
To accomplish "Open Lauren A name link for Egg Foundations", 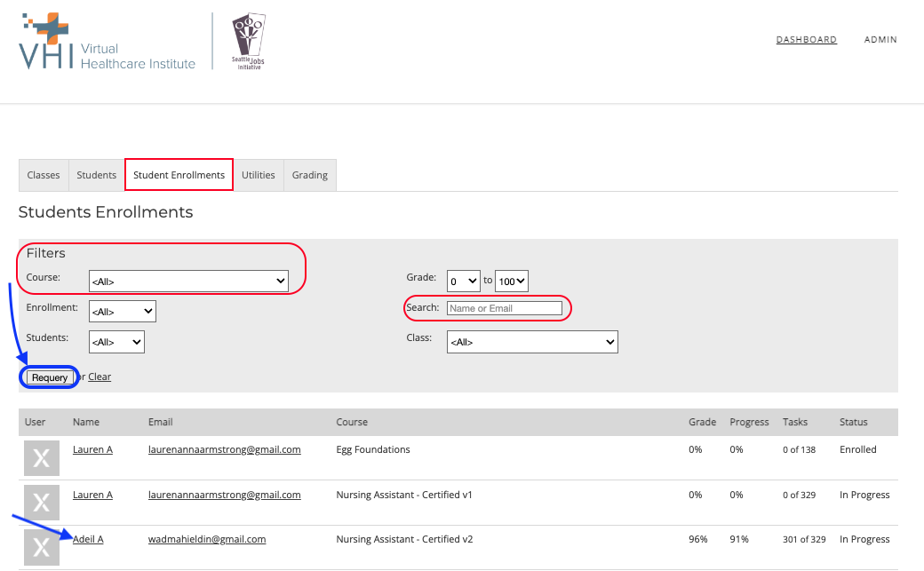I will (92, 449).
